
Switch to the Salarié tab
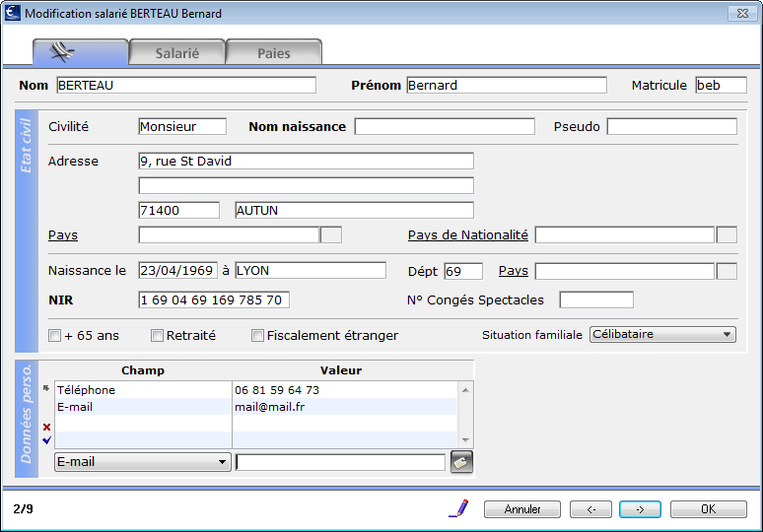pos(177,52)
